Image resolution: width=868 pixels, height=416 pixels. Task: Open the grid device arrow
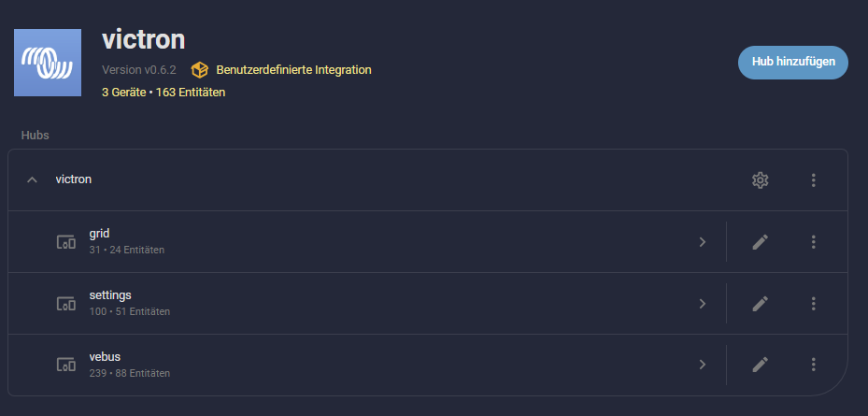click(702, 242)
